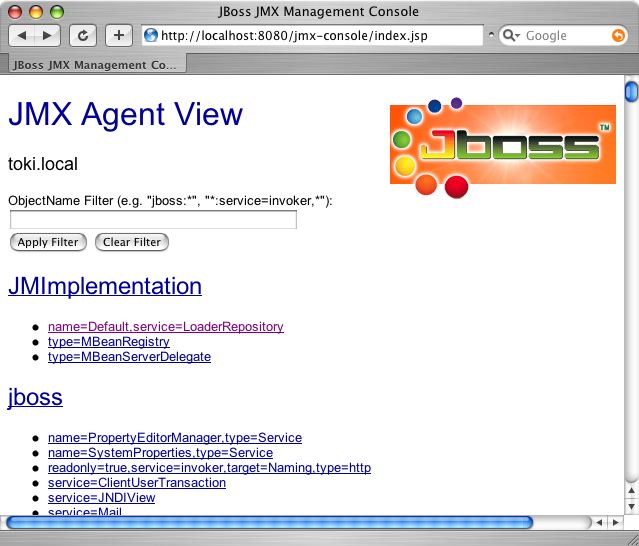This screenshot has width=639, height=546.
Task: Open the readonly=true,service=invoker Naming http link
Action: 209,468
